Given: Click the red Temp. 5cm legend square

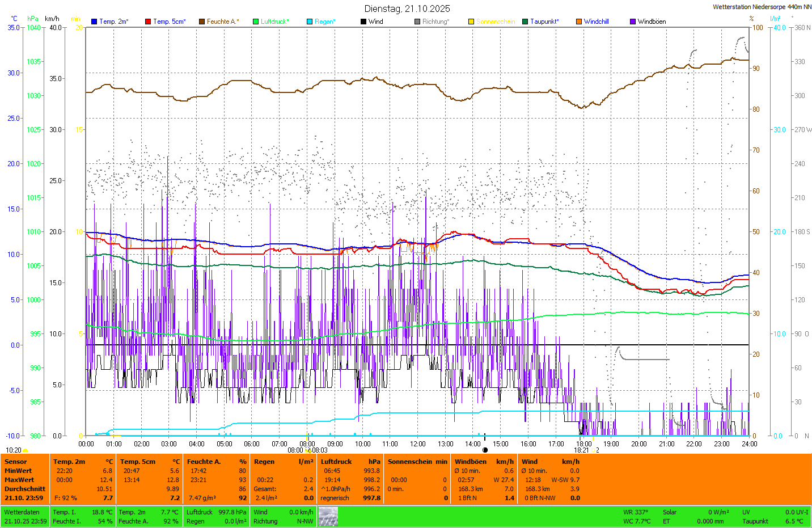Looking at the screenshot, I should (x=148, y=22).
